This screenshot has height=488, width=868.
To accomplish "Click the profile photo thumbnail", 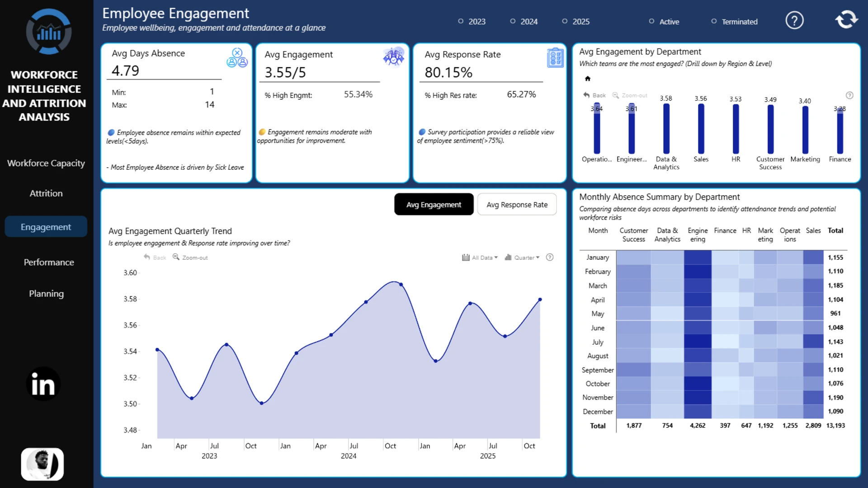I will pyautogui.click(x=42, y=464).
